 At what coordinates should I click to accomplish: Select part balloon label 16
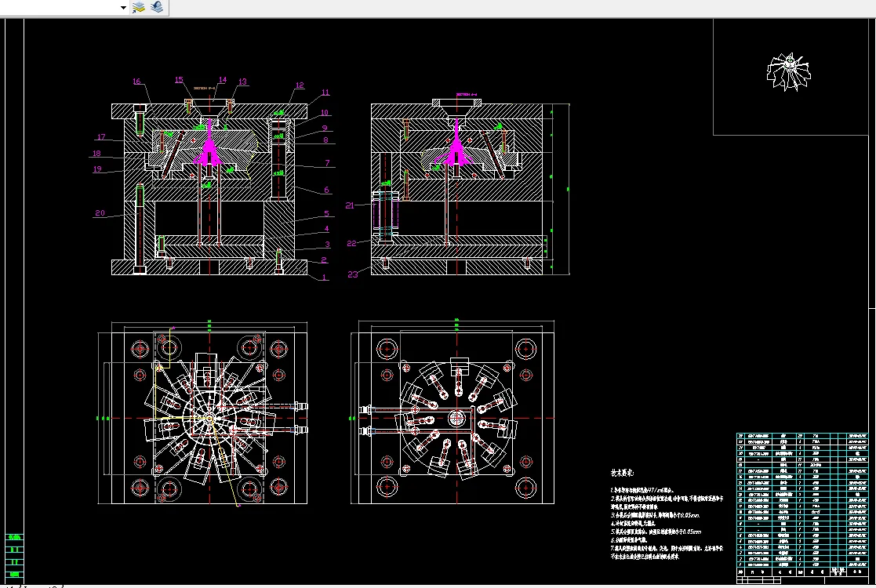(137, 82)
